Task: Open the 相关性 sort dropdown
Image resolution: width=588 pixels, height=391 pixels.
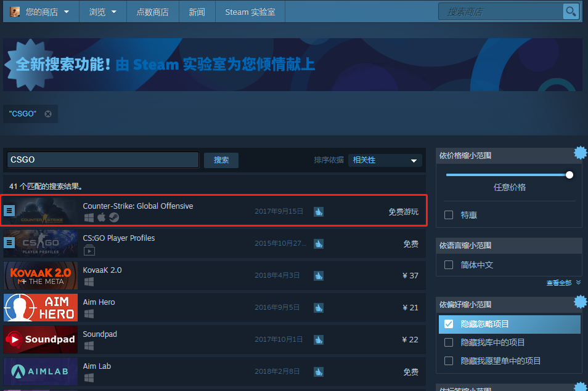Action: 385,160
